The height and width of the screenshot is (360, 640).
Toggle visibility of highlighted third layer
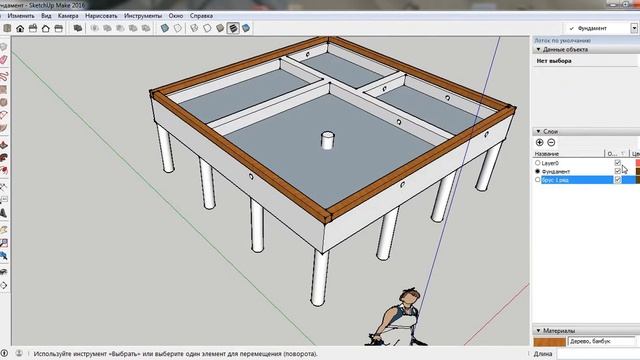[618, 180]
